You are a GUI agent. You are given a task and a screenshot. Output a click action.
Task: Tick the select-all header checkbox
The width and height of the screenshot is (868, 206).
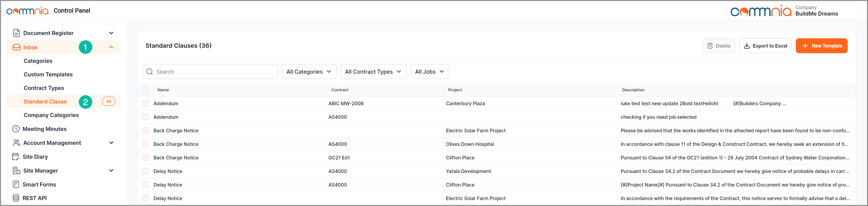point(146,90)
